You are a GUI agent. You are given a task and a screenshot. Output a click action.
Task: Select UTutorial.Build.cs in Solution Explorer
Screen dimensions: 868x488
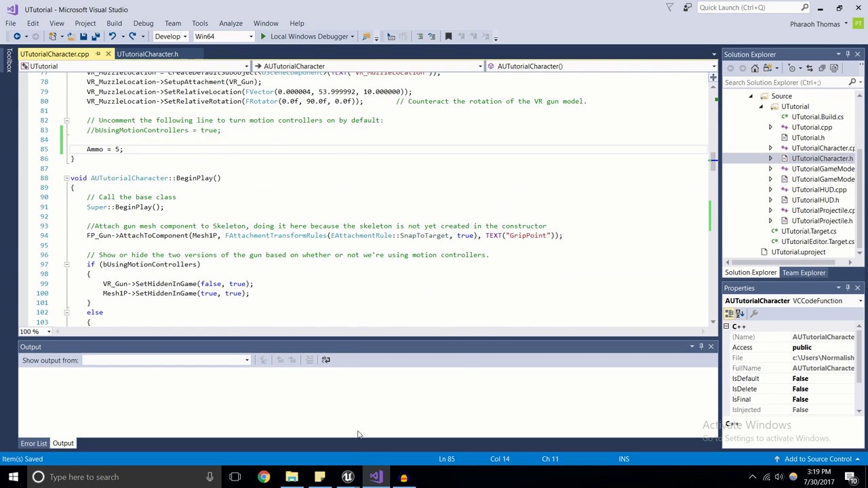(x=817, y=117)
